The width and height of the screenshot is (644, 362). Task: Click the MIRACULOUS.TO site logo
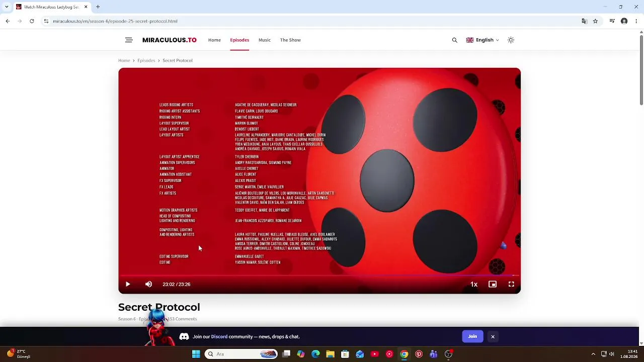pyautogui.click(x=170, y=40)
